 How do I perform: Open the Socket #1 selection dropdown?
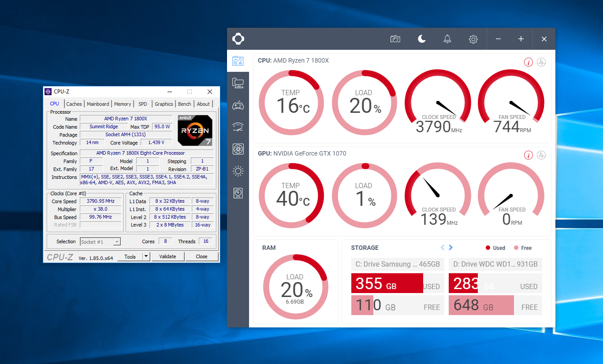click(100, 241)
